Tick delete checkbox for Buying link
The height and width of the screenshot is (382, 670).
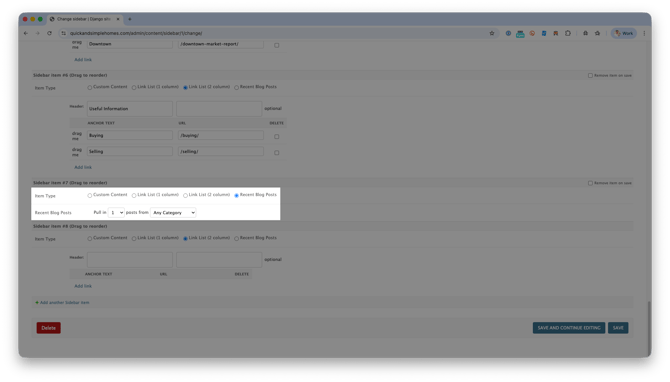pos(277,137)
